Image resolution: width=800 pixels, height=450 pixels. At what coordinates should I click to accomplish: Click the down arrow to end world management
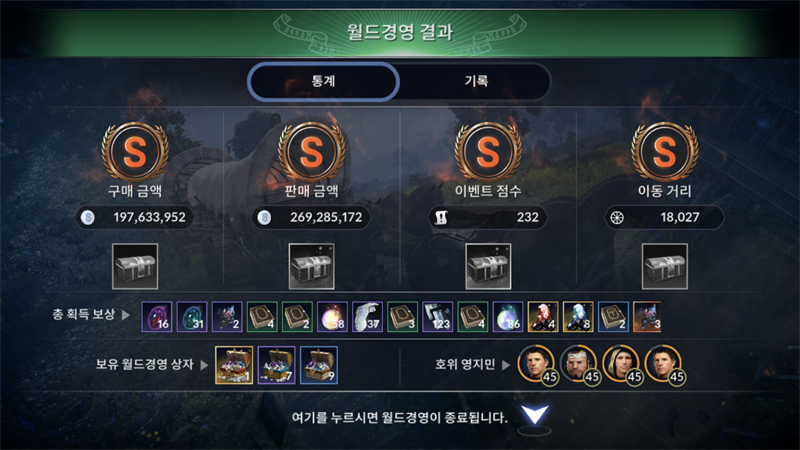click(x=535, y=415)
